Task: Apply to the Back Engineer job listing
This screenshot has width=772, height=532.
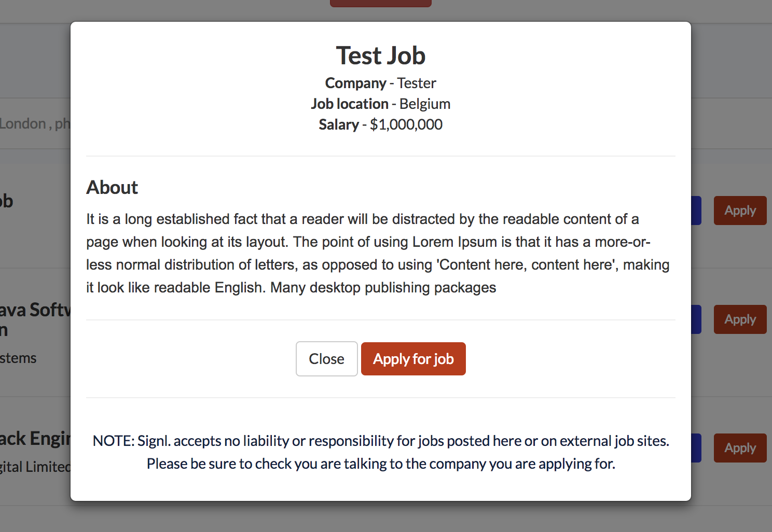Action: 740,447
